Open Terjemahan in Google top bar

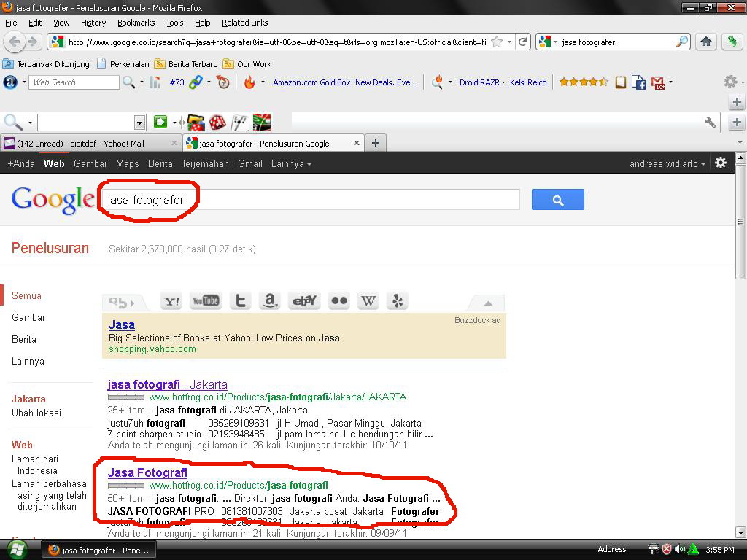coord(205,164)
